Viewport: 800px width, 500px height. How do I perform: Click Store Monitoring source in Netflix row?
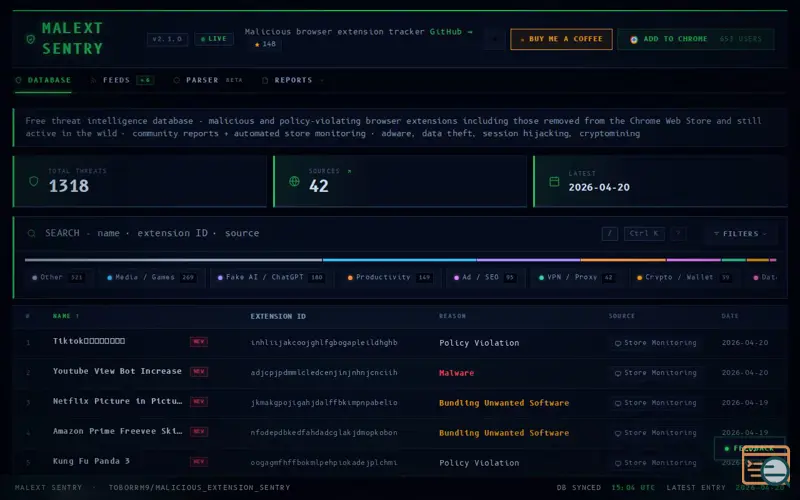point(656,403)
